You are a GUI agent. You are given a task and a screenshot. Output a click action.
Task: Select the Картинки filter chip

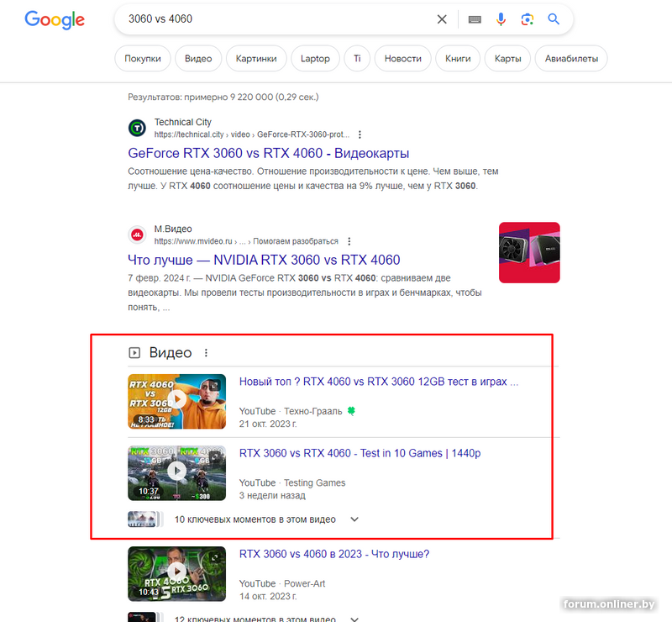(x=256, y=58)
